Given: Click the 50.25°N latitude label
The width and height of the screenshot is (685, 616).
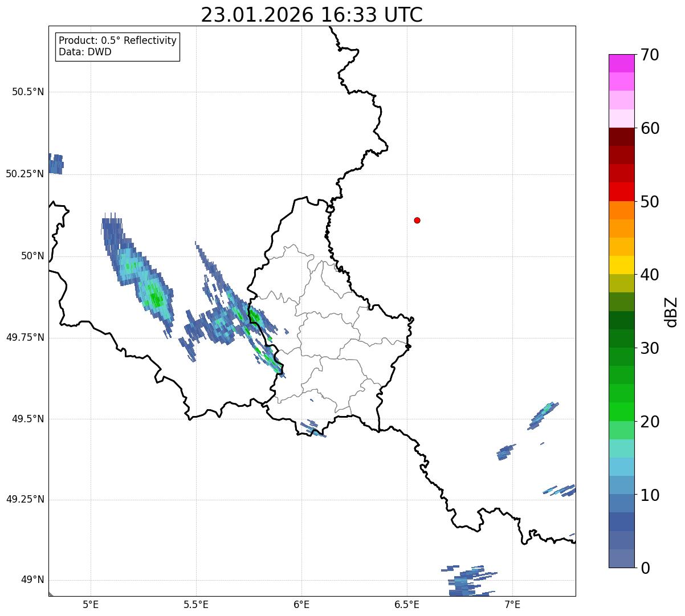Looking at the screenshot, I should [x=25, y=174].
